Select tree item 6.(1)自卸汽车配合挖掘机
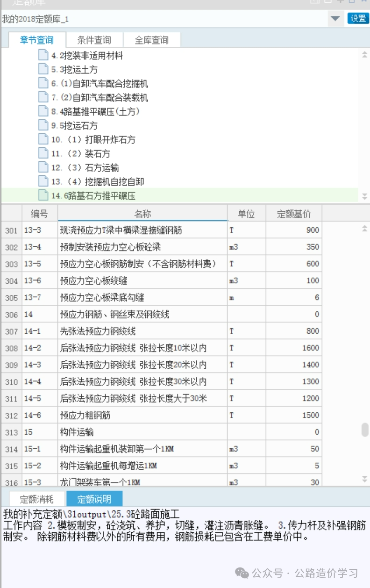Screen dimensions: 370x588 tap(100, 84)
